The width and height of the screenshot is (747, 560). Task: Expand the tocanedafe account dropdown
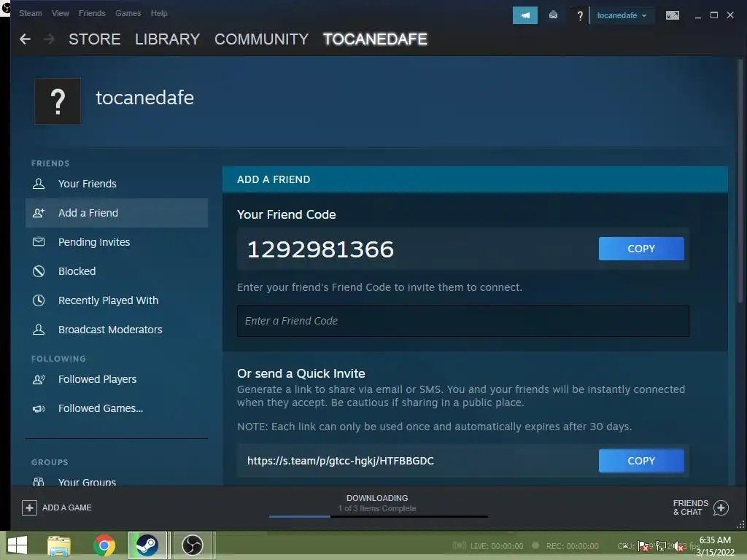coord(622,15)
